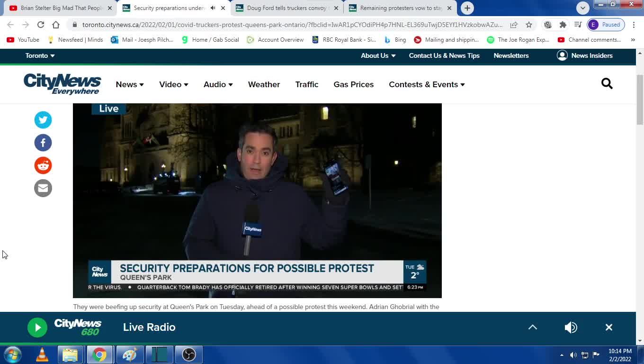
Task: Open the media control icon in toolbar
Action: tap(578, 25)
